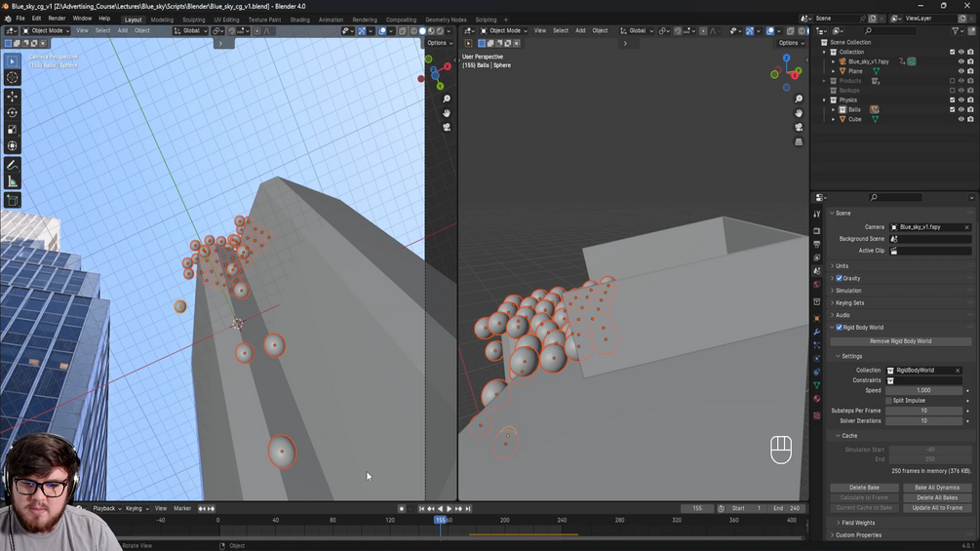The width and height of the screenshot is (980, 551).
Task: Hide the Plane object via eye icon
Action: (x=961, y=71)
